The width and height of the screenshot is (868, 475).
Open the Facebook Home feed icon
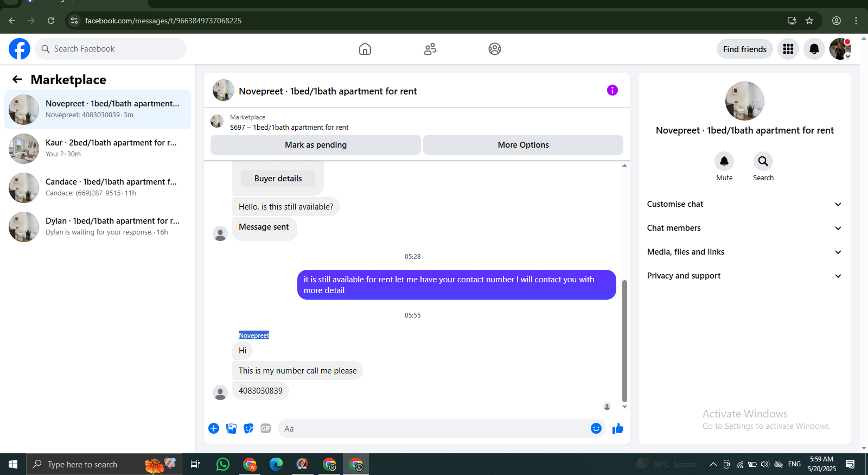pyautogui.click(x=365, y=49)
